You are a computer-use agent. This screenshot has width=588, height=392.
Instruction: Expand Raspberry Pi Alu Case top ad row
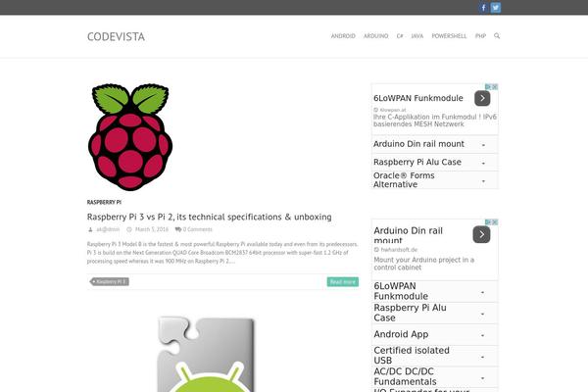[434, 162]
